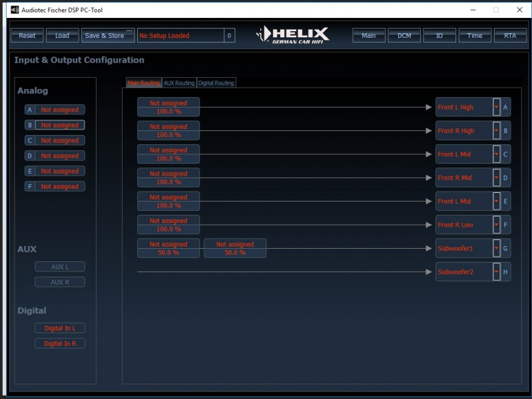Open the IO view
Screen dimensions: 532x399
coord(439,35)
